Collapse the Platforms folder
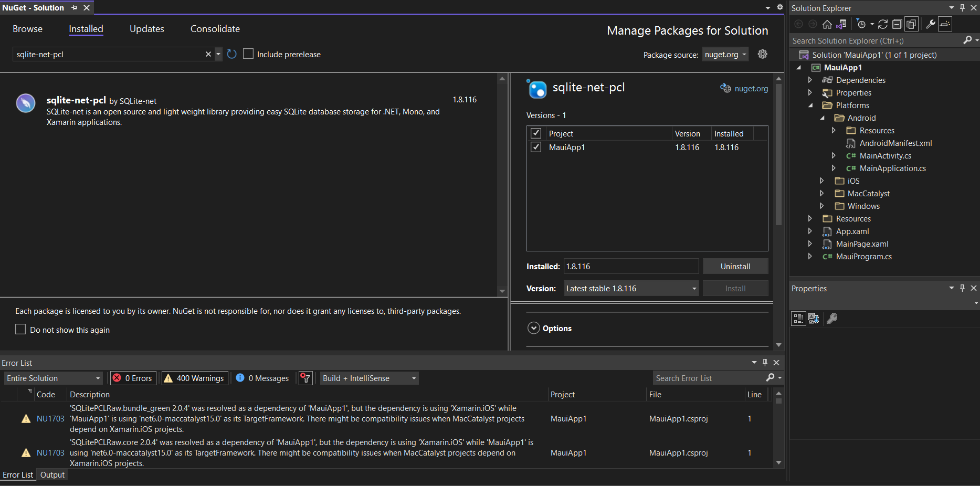Viewport: 980px width, 486px height. pyautogui.click(x=810, y=105)
